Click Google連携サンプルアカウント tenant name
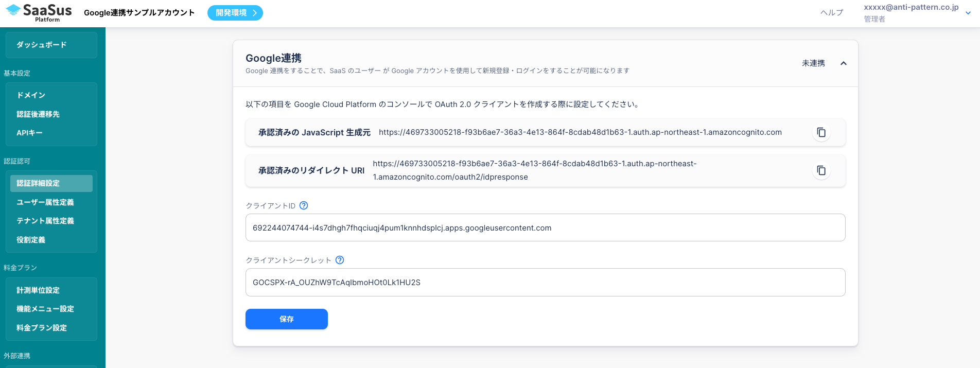Screen dimensions: 980x368 (x=139, y=13)
